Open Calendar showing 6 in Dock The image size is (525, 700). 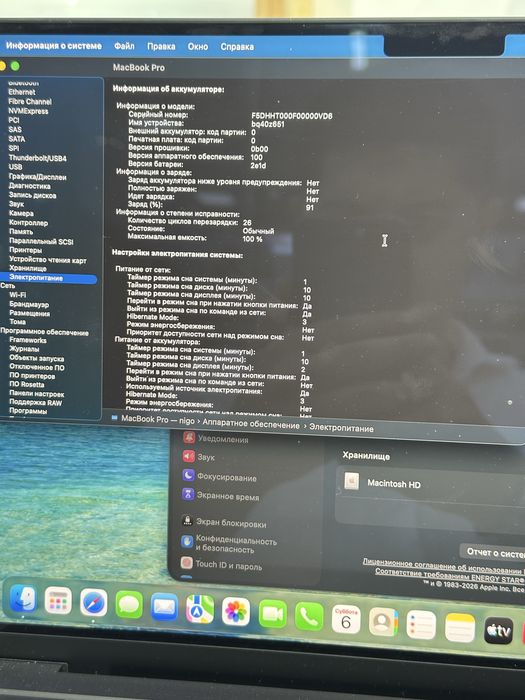pyautogui.click(x=346, y=619)
